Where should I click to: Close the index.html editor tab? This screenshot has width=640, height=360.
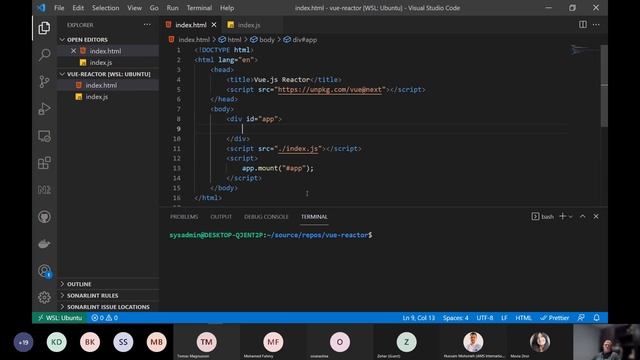214,25
